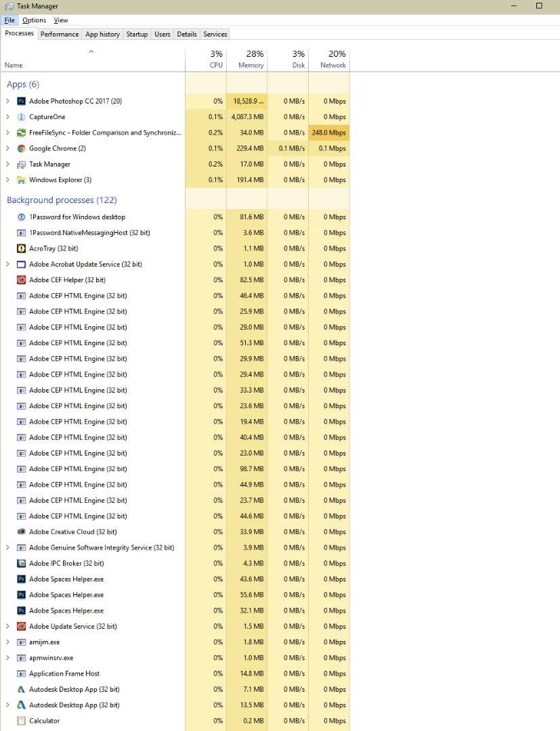The width and height of the screenshot is (560, 731).
Task: Click the 4,087.3 MB memory value
Action: [x=247, y=117]
